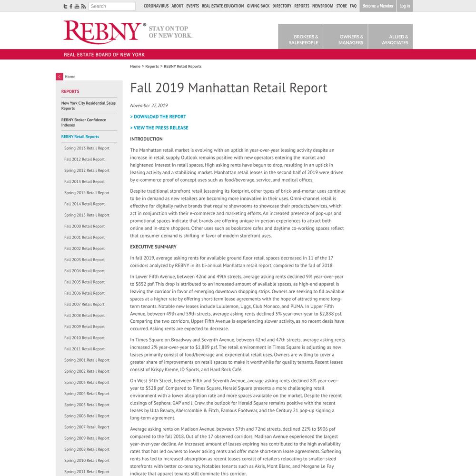Click the red back arrow beside Home

[x=59, y=77]
